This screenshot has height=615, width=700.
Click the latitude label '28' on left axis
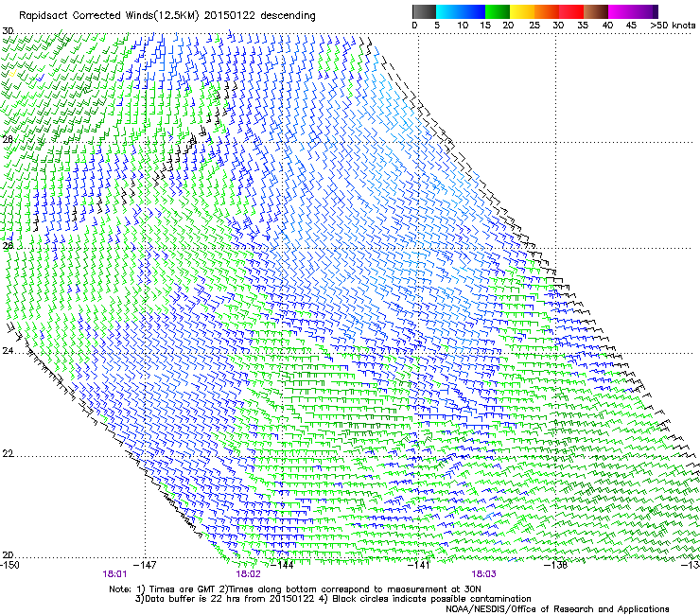click(x=8, y=140)
